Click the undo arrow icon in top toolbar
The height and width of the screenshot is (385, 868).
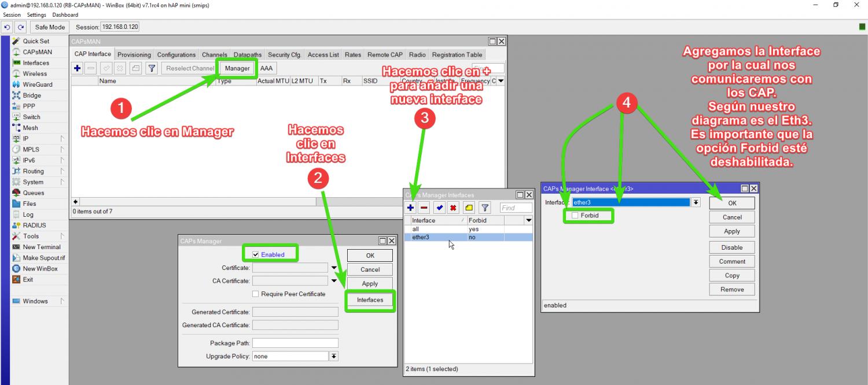coord(8,27)
